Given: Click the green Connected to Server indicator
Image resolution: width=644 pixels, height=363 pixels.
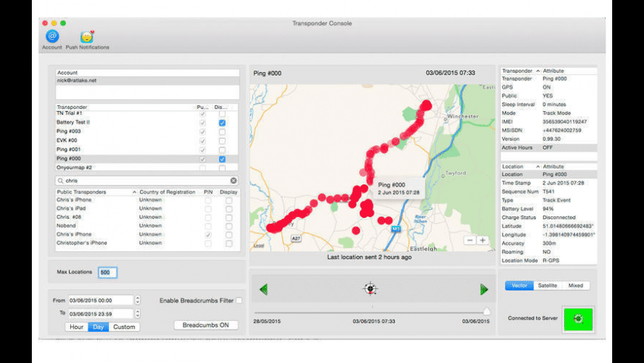Looking at the screenshot, I should pyautogui.click(x=578, y=319).
